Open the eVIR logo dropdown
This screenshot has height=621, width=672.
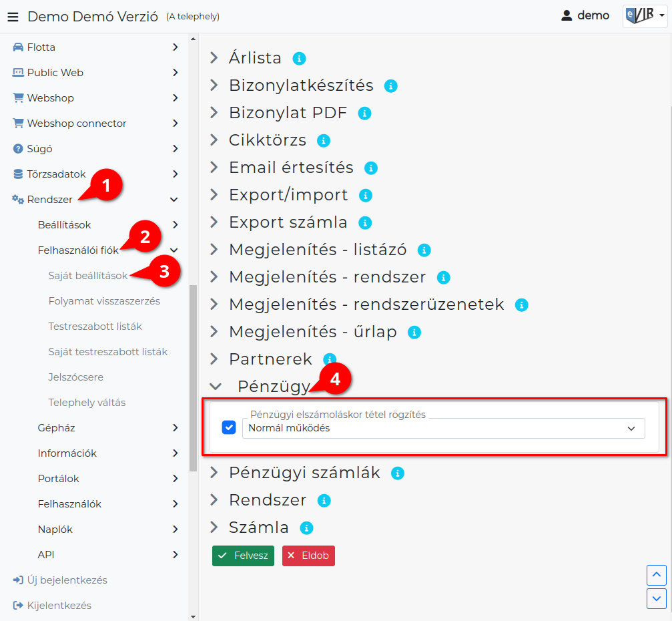645,16
